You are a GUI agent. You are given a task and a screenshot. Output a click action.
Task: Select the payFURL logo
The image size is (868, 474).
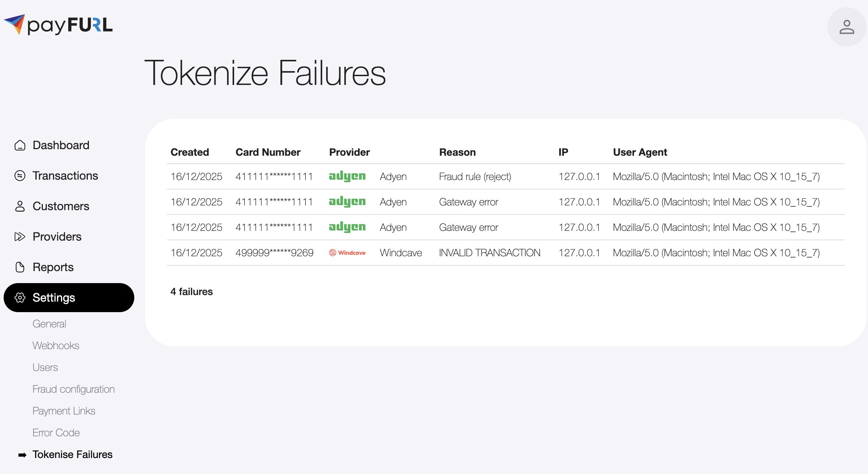(58, 25)
